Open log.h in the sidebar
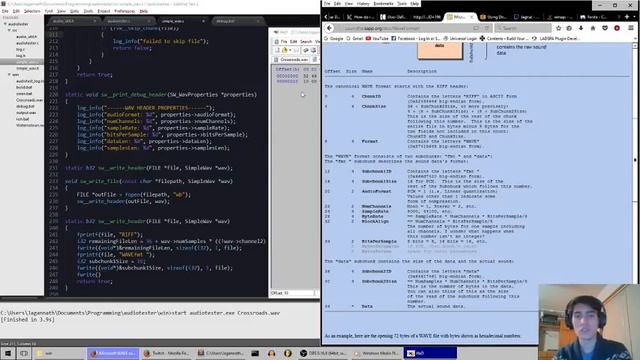Viewport: 640px width, 360px height. pos(20,56)
